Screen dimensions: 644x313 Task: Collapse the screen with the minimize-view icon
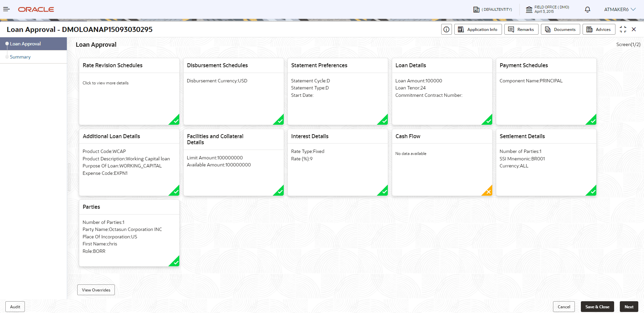click(x=623, y=29)
